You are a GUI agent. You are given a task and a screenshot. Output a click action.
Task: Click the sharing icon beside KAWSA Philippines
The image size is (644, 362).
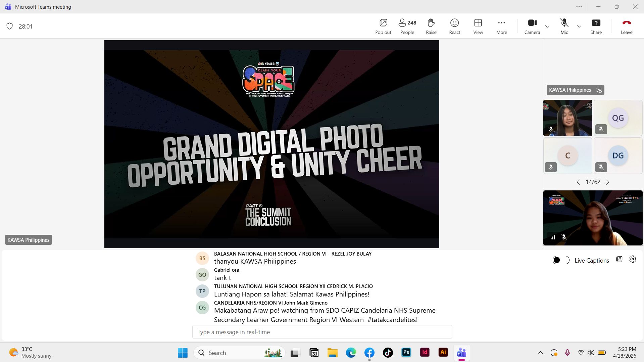click(x=599, y=90)
